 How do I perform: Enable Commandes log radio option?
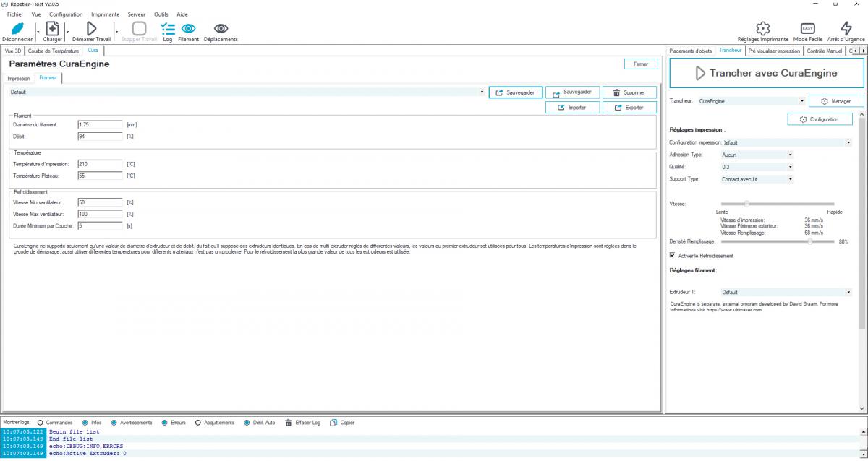point(40,423)
